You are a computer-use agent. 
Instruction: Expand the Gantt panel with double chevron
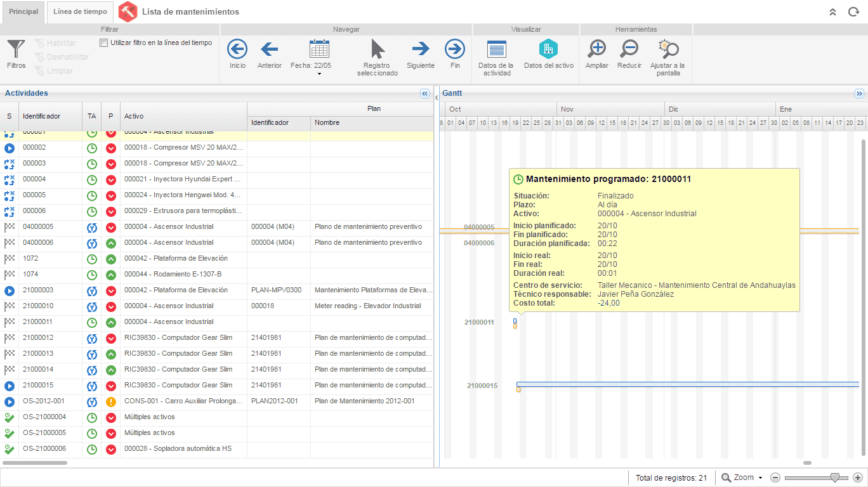(860, 93)
